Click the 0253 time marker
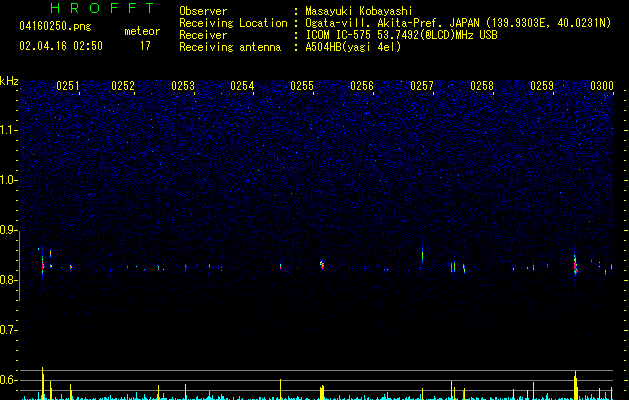629x400 pixels. (183, 86)
